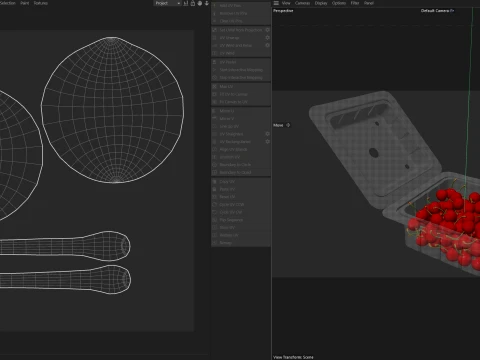Start Interactive Mapping
Screen dimensions: 480x360
point(241,70)
